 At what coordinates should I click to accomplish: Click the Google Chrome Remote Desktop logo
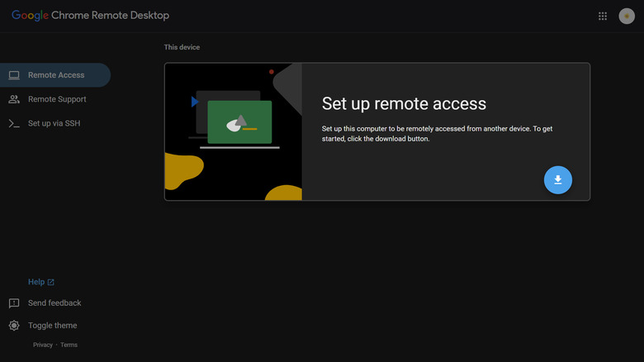(90, 16)
